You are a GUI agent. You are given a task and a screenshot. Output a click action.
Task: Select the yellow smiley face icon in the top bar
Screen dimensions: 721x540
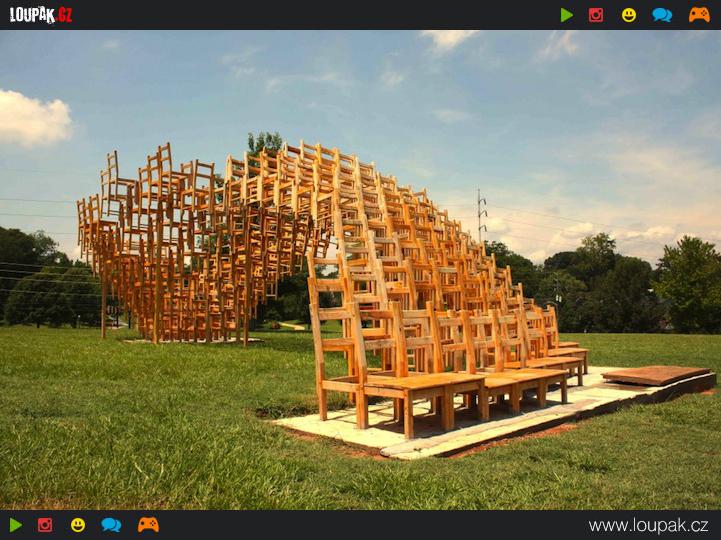629,15
